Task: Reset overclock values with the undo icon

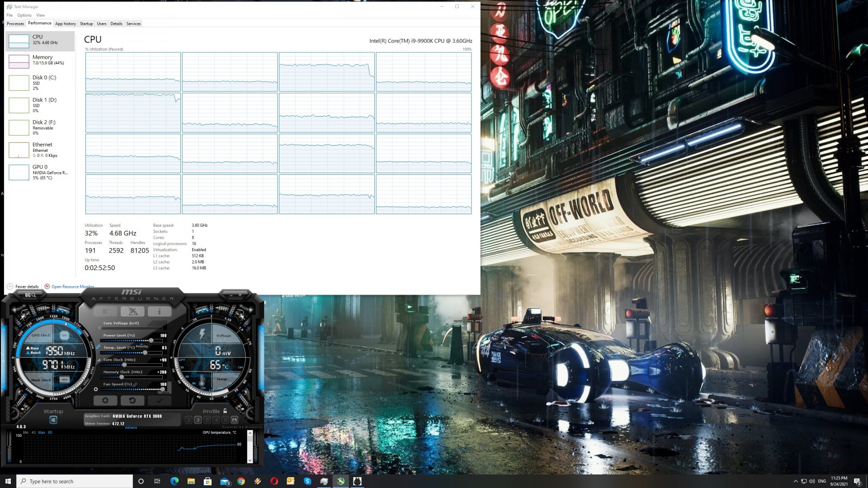Action: click(132, 401)
